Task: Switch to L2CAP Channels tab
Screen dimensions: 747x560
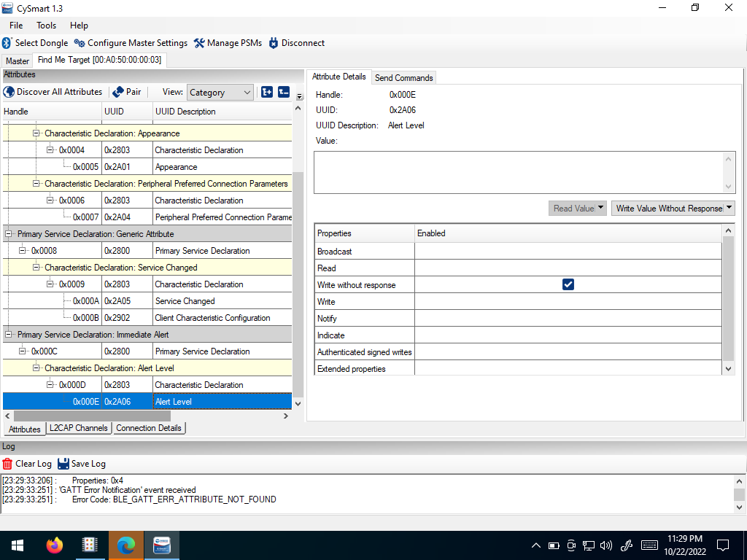Action: tap(79, 428)
